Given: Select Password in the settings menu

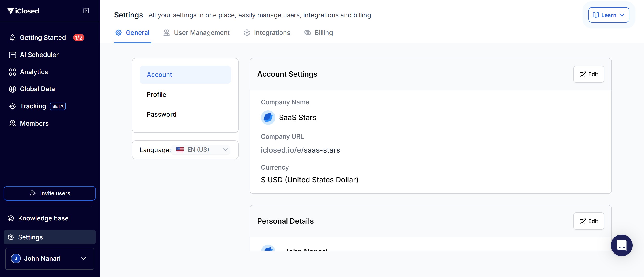Looking at the screenshot, I should click(161, 114).
